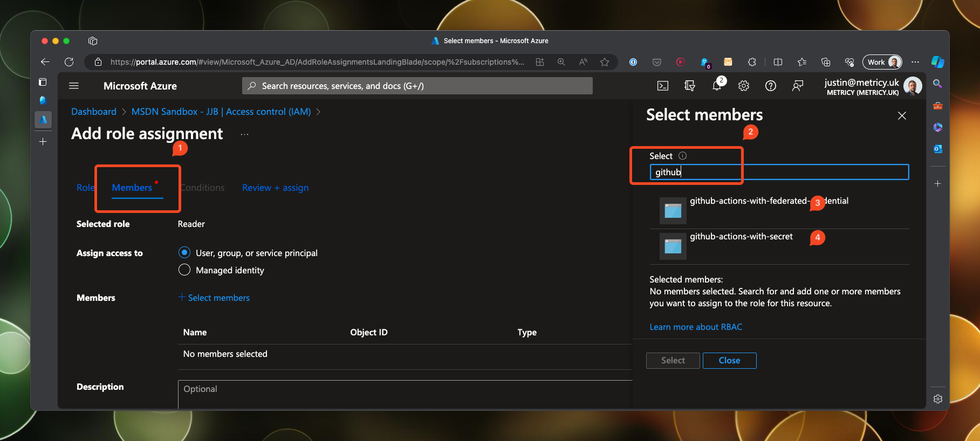Close the Select members panel with X

pos(902,115)
